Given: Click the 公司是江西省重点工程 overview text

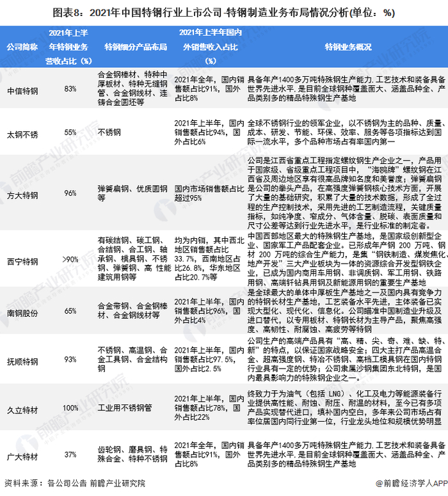Looking at the screenshot, I should tap(344, 193).
